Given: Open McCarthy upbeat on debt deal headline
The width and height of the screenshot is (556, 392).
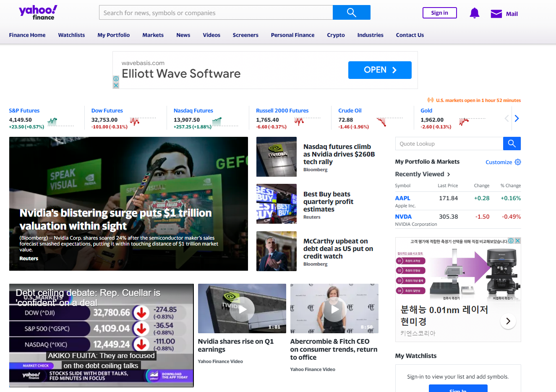Looking at the screenshot, I should (338, 248).
